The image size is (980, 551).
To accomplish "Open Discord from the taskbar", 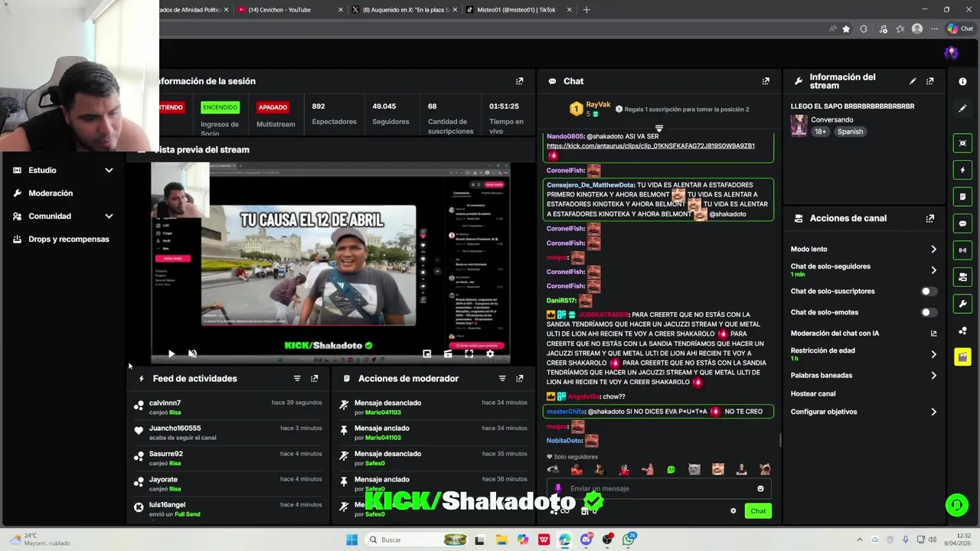I will pyautogui.click(x=586, y=540).
